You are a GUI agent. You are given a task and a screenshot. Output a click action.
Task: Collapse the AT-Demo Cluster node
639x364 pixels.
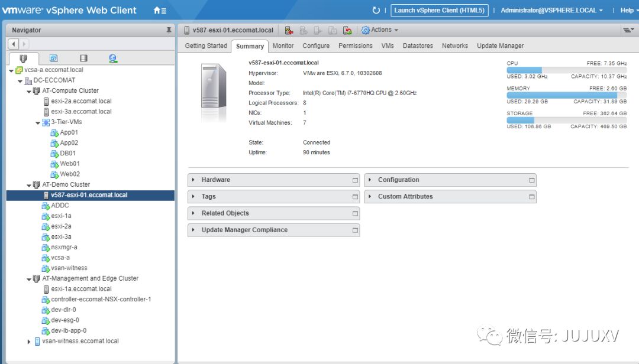(x=29, y=186)
